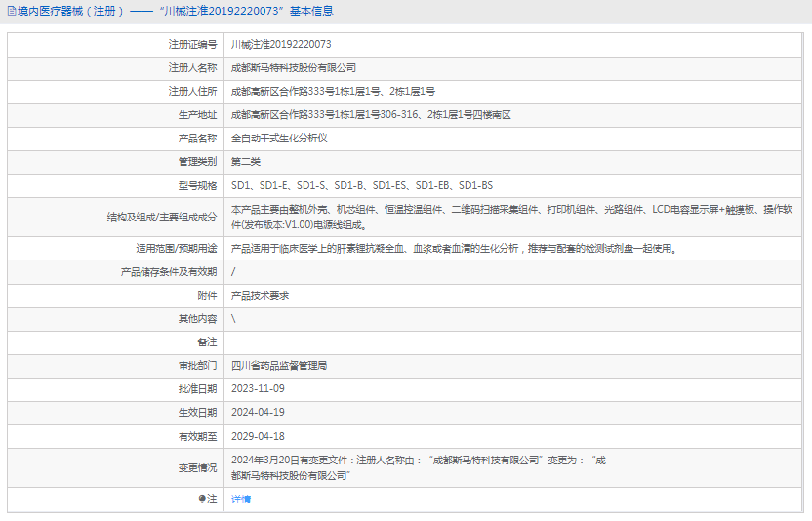Click attachment value 产品技术要求
This screenshot has width=812, height=521.
260,296
